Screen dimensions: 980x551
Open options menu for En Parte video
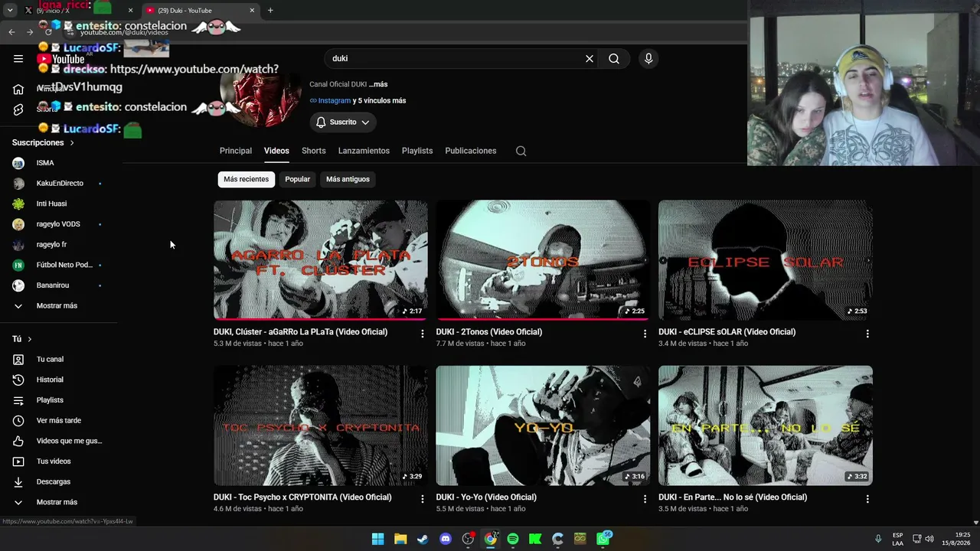[x=867, y=499]
